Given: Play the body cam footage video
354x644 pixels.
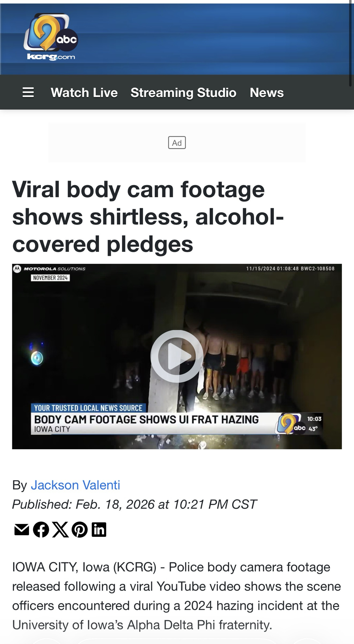Looking at the screenshot, I should coord(177,356).
